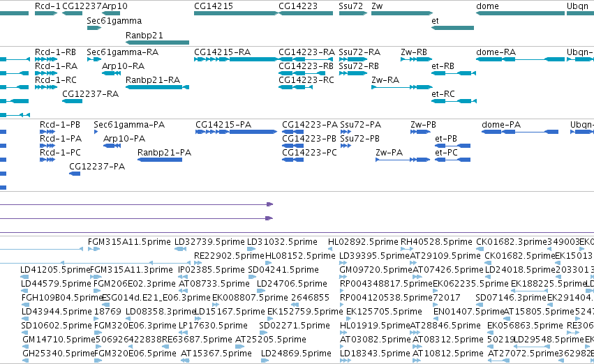Viewport: 594px width, 364px height.
Task: Click the CG12237-PA protein label
Action: coord(97,167)
